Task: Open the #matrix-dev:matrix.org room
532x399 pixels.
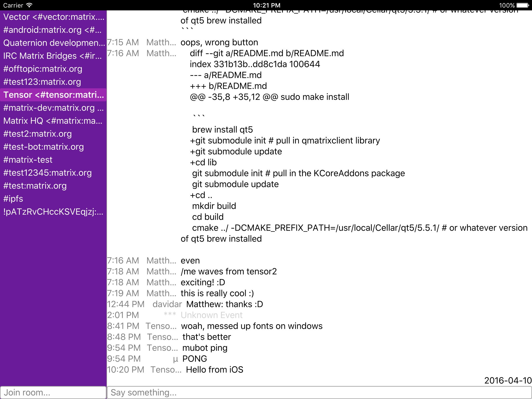Action: pos(53,108)
